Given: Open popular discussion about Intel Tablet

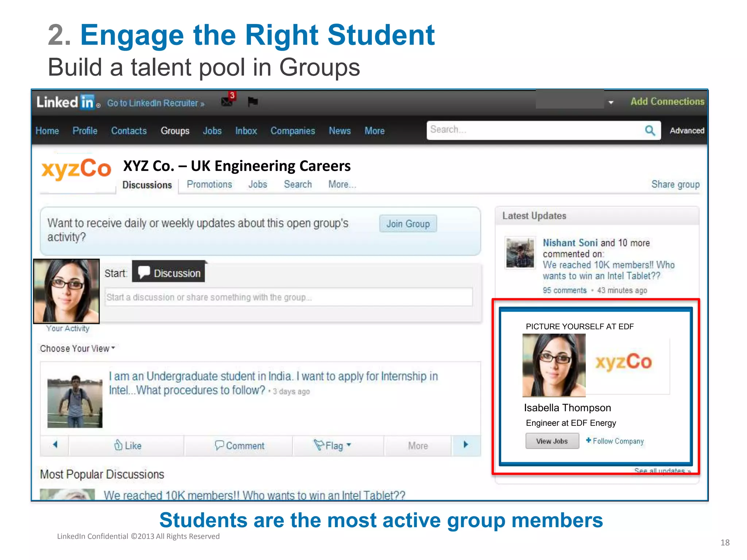Looking at the screenshot, I should (254, 495).
